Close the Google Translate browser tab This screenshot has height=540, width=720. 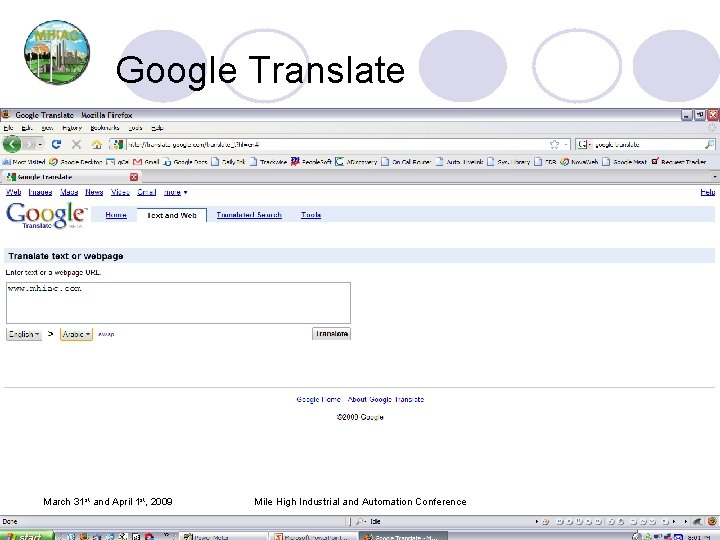coord(134,177)
